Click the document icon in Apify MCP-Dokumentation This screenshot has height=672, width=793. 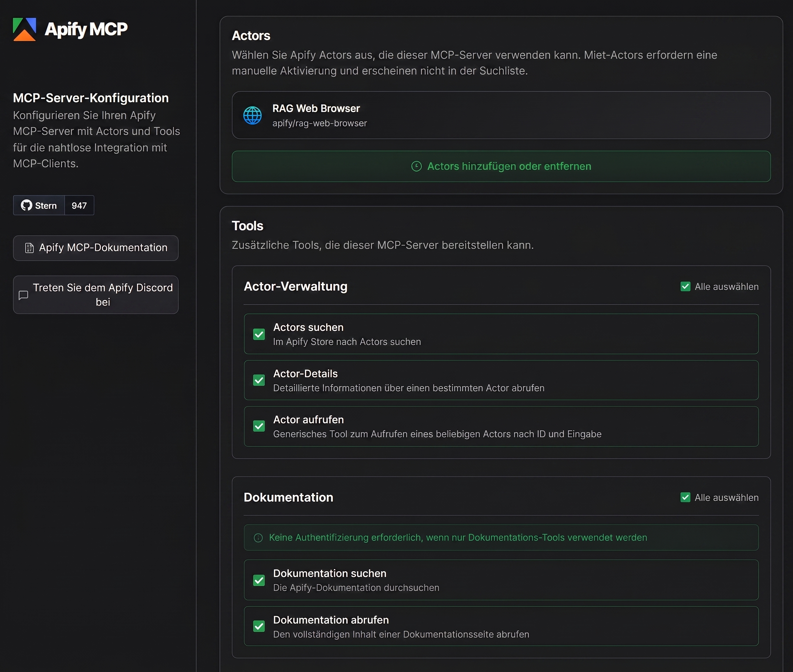(x=29, y=248)
